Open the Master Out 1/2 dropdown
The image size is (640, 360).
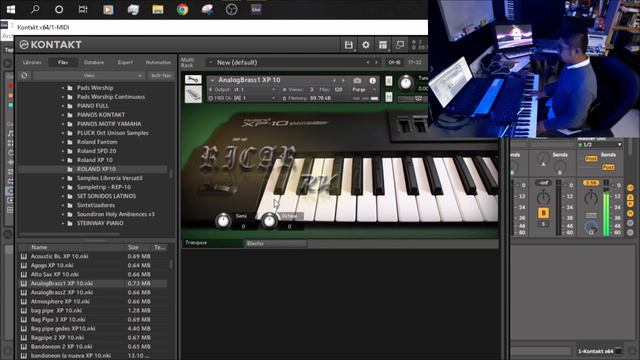[x=600, y=145]
